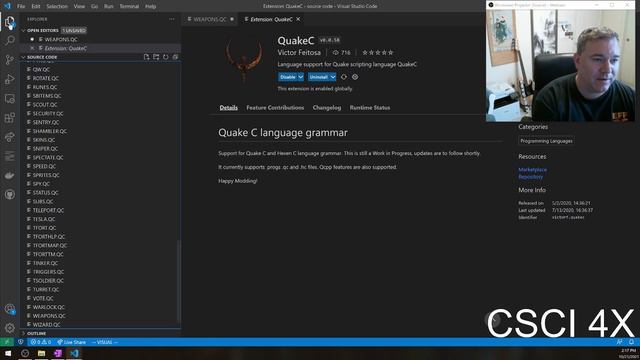Image resolution: width=640 pixels, height=360 pixels.
Task: Click the explorer vertical scrollbar
Action: pos(178,282)
